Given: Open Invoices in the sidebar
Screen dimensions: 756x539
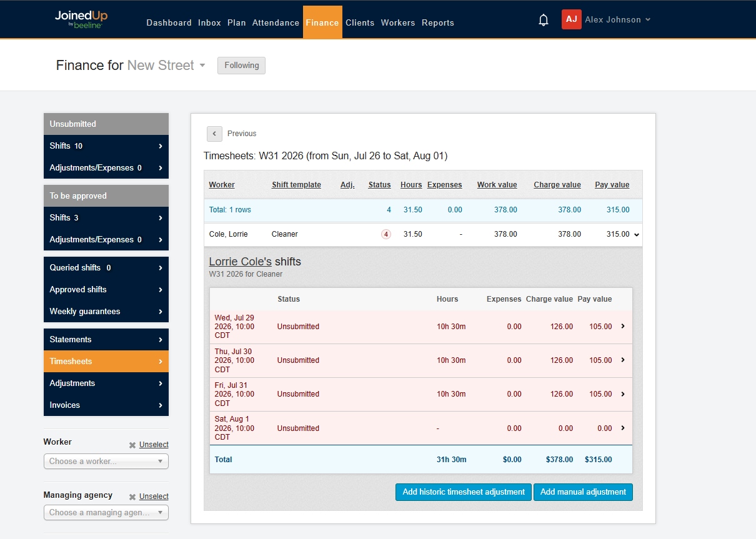Looking at the screenshot, I should 106,405.
